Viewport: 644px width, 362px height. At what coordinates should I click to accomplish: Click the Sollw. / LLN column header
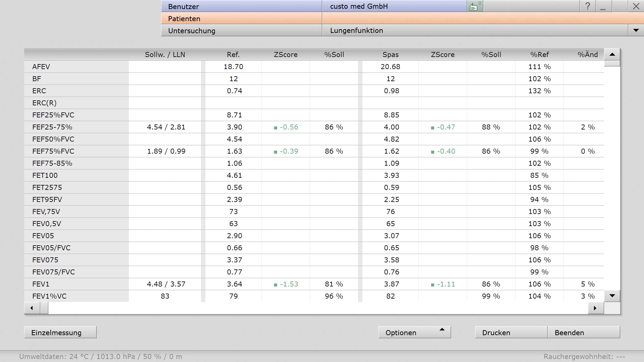[165, 55]
